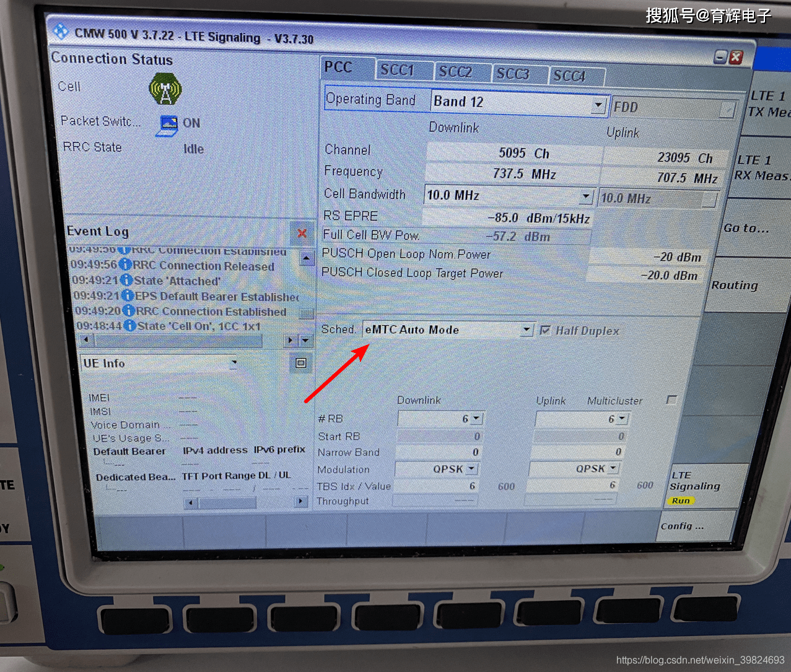This screenshot has width=791, height=672.
Task: Open the Sched. dropdown showing eMTC Auto Mode
Action: coord(527,329)
